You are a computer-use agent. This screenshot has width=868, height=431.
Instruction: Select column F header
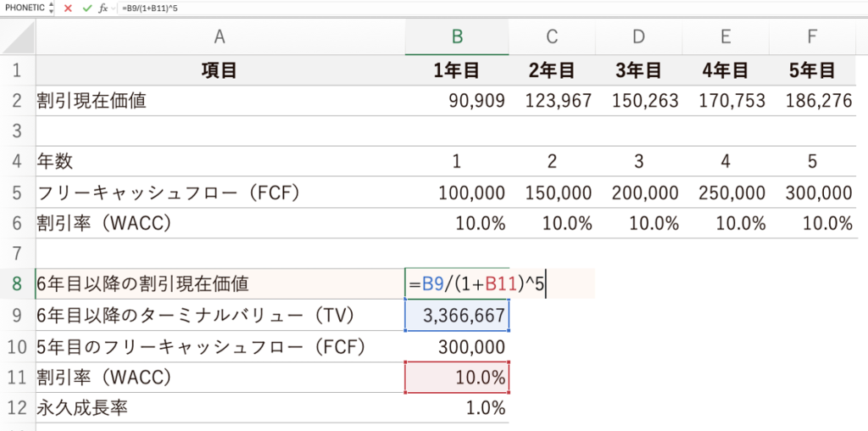[x=814, y=36]
